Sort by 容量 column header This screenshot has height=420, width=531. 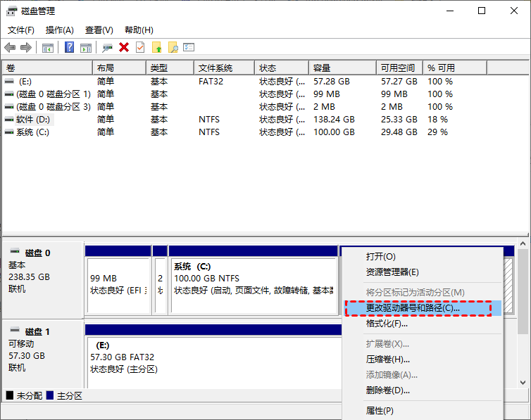(323, 68)
